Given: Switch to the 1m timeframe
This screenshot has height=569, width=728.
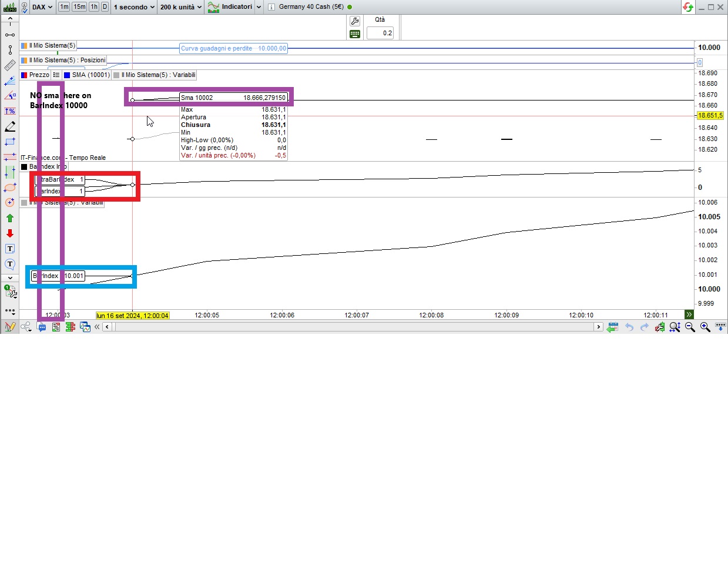Looking at the screenshot, I should [64, 7].
